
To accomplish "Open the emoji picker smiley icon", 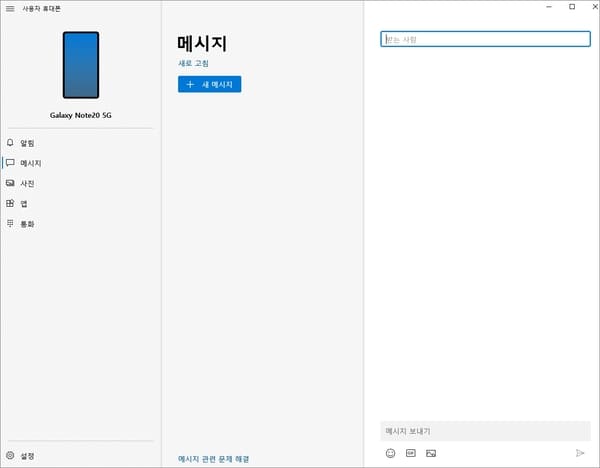I will point(390,453).
